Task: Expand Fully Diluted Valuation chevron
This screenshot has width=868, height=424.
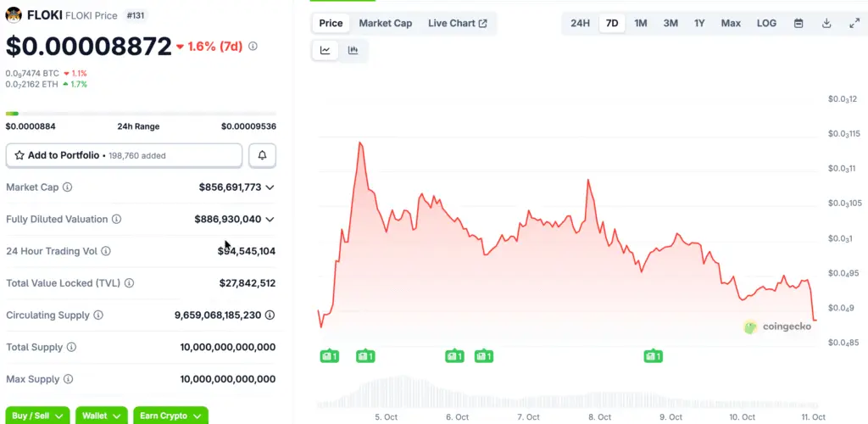Action: tap(270, 220)
